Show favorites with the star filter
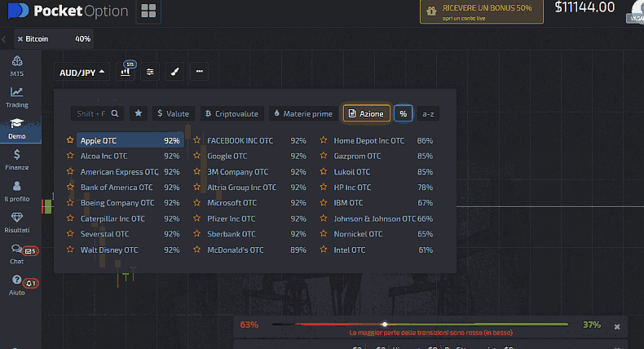The width and height of the screenshot is (644, 349). (x=139, y=113)
